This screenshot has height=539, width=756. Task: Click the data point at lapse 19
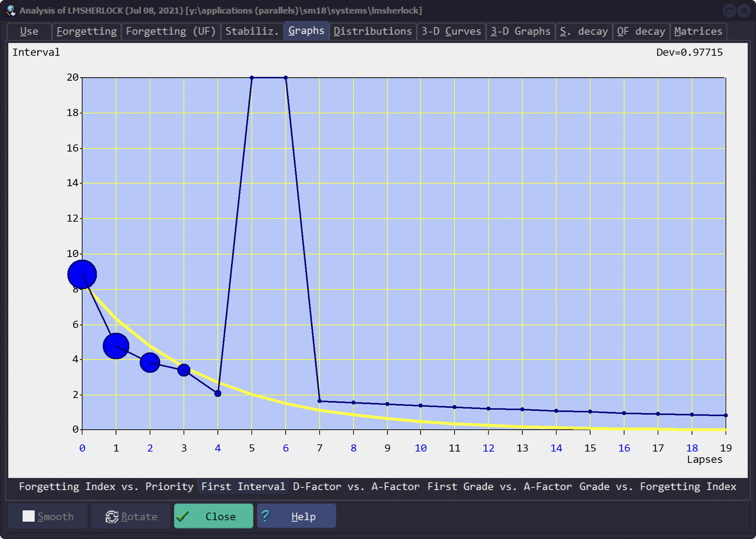(726, 415)
